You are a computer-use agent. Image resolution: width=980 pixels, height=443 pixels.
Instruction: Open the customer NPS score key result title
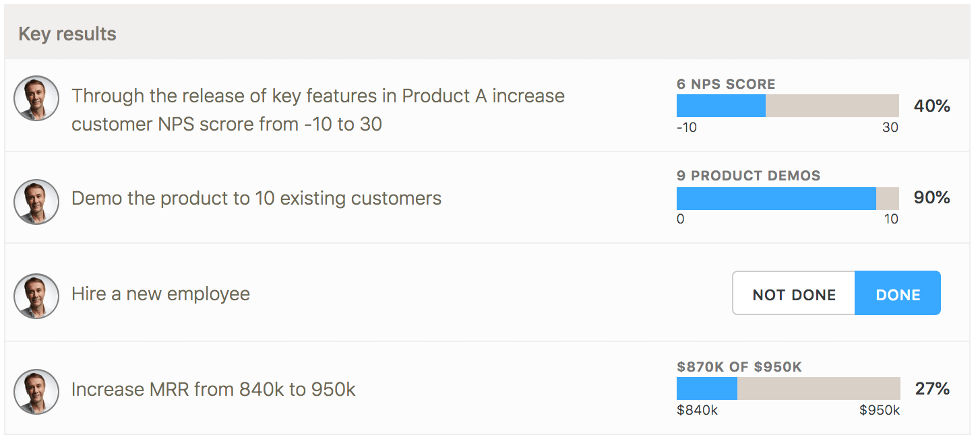(318, 110)
